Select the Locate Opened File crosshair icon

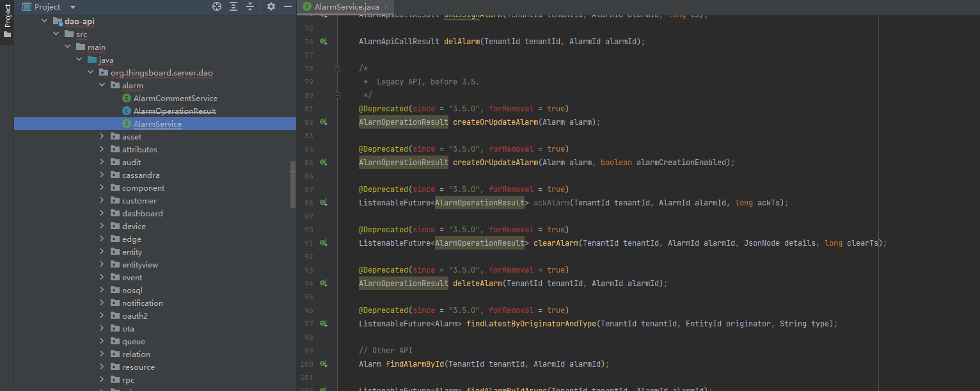coord(216,6)
